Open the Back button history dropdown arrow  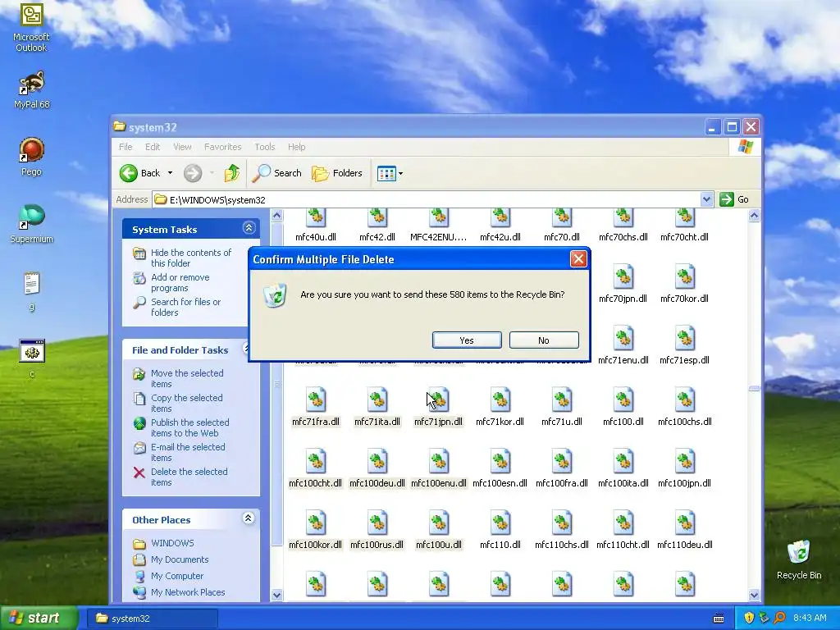[171, 173]
